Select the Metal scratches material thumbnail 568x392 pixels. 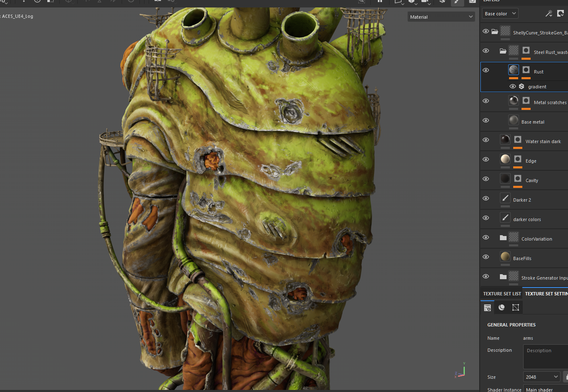click(514, 100)
